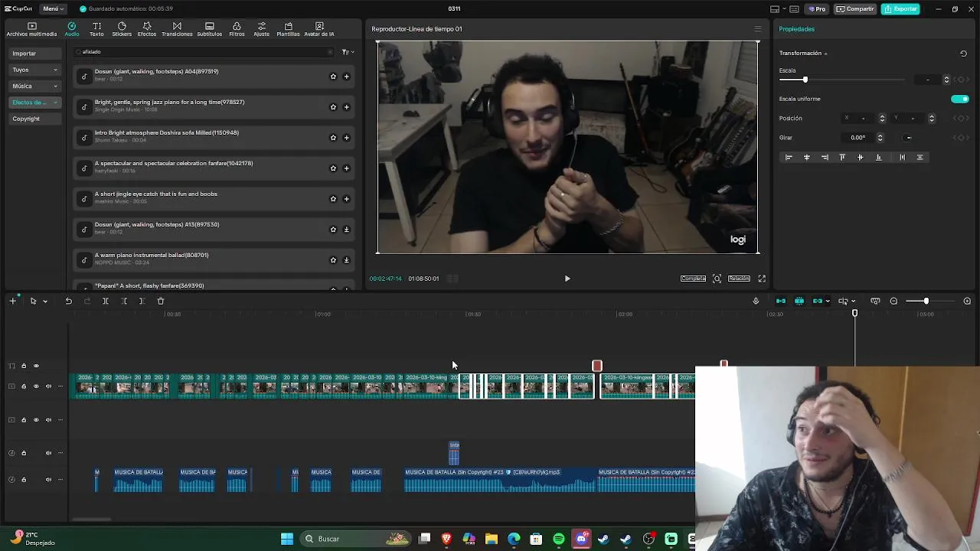This screenshot has height=551, width=980.
Task: Reset the Transformación settings
Action: [963, 54]
